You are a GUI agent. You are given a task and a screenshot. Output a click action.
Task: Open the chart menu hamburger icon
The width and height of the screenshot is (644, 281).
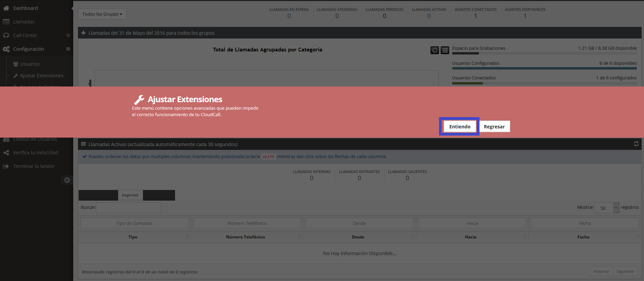(445, 50)
